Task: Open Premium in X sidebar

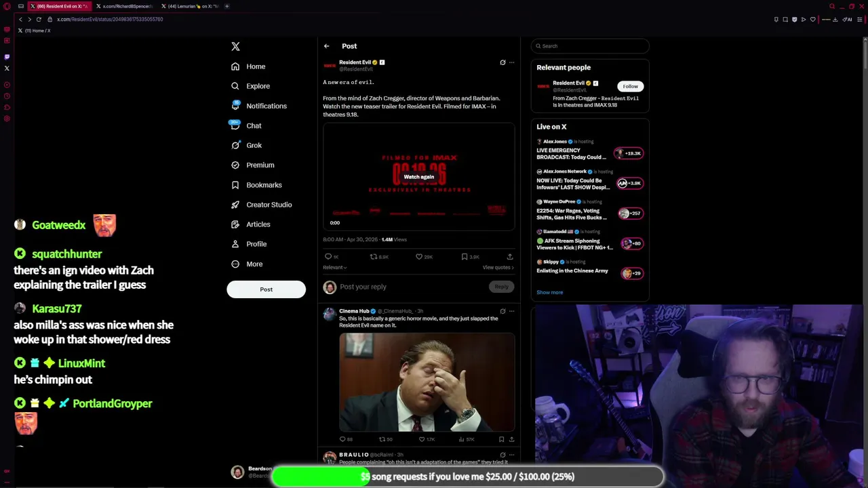Action: 252,165
